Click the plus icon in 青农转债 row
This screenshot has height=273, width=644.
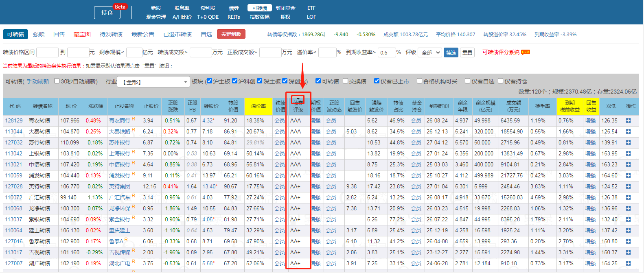click(x=628, y=121)
